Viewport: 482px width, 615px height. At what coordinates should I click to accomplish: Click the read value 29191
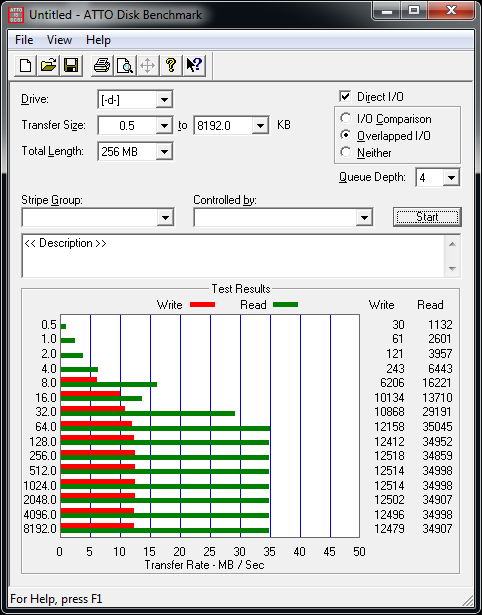pos(437,412)
